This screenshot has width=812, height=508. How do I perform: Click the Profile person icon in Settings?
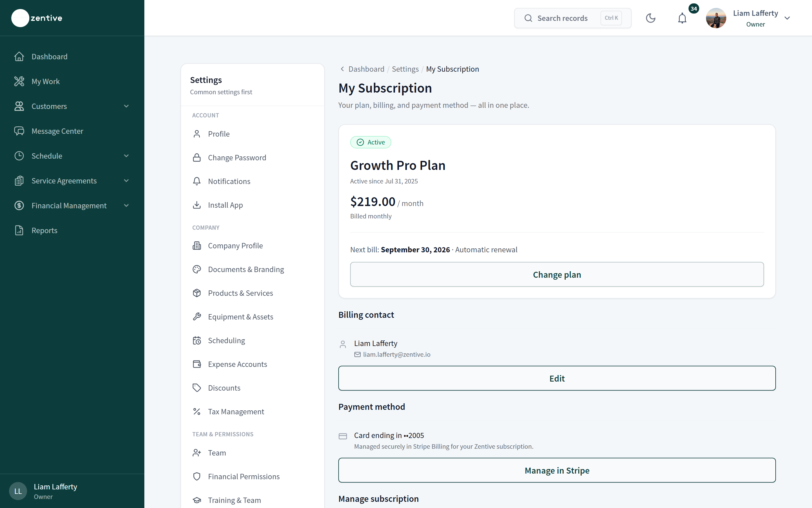197,134
